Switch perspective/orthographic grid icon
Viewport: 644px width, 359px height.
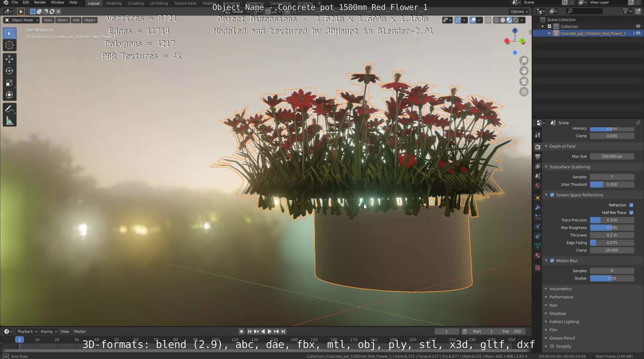pos(524,92)
